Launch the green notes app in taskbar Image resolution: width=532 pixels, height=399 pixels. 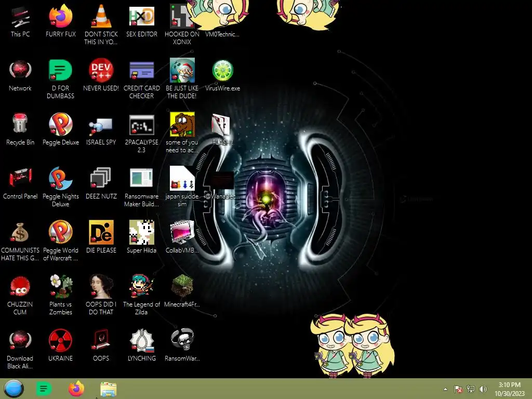(44, 389)
